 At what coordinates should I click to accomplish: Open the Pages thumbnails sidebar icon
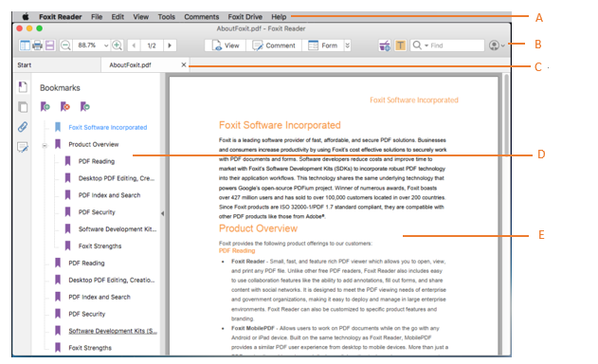coord(23,107)
